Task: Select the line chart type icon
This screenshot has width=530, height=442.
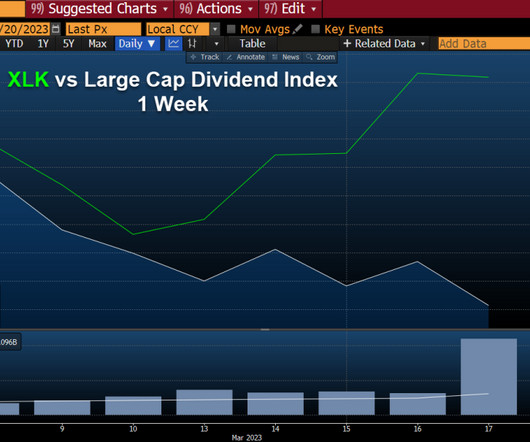Action: click(173, 44)
